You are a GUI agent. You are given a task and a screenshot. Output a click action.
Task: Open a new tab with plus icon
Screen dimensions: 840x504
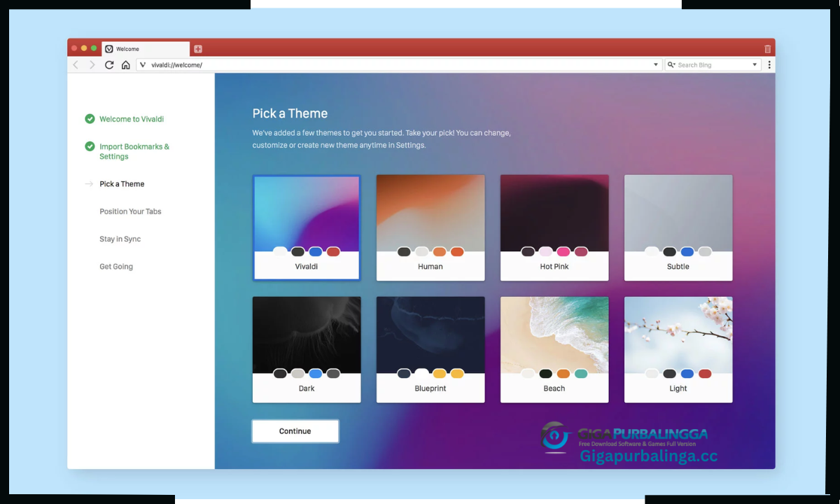[198, 49]
